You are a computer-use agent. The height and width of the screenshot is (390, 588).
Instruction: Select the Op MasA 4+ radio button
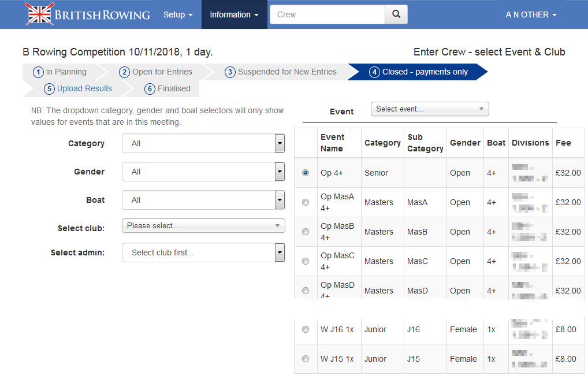[306, 202]
